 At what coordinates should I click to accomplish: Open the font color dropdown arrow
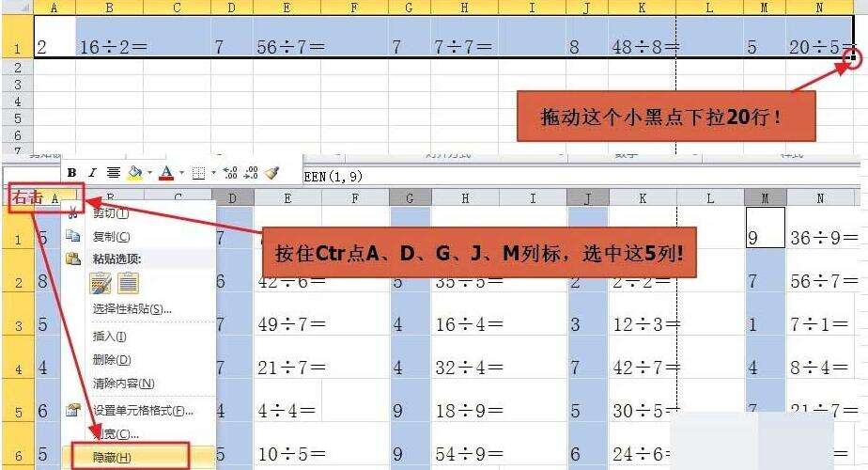pyautogui.click(x=181, y=173)
